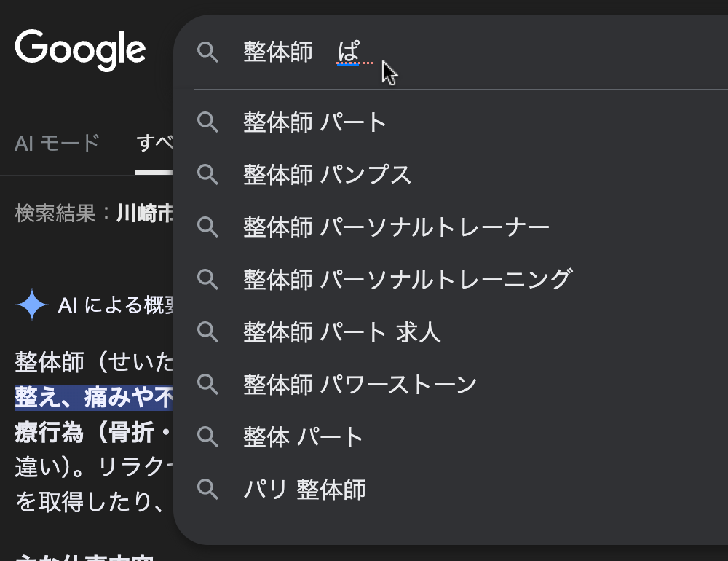Choose the 整体師 パンプス suggestion

[328, 175]
